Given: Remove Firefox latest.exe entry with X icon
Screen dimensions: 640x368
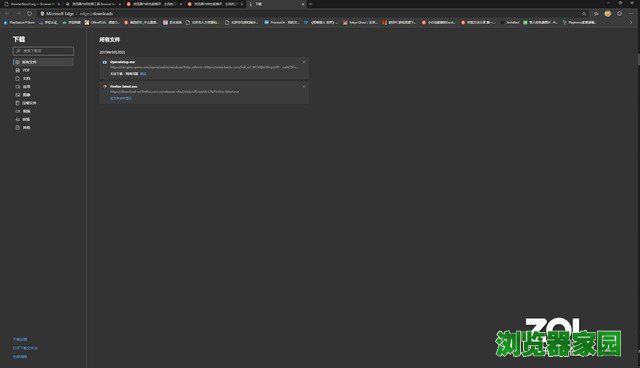Looking at the screenshot, I should click(304, 86).
